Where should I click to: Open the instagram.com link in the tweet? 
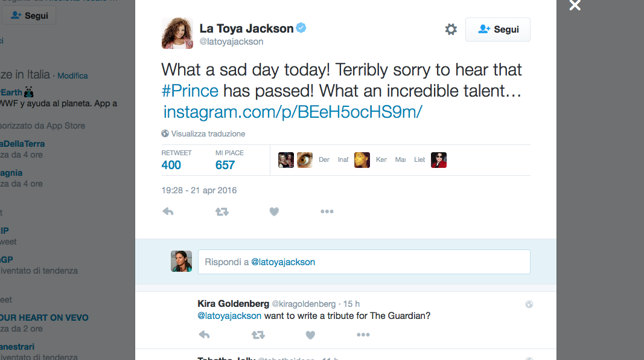point(293,112)
